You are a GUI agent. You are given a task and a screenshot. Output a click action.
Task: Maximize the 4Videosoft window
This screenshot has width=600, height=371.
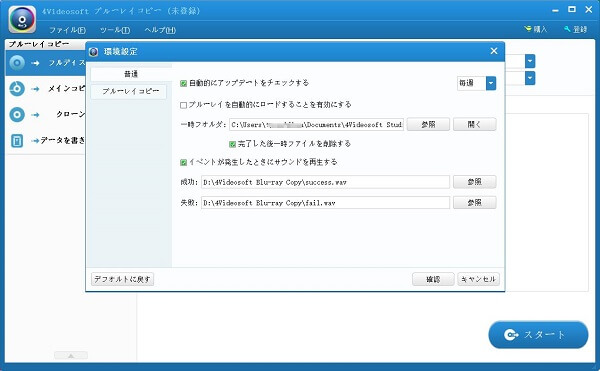click(x=572, y=10)
